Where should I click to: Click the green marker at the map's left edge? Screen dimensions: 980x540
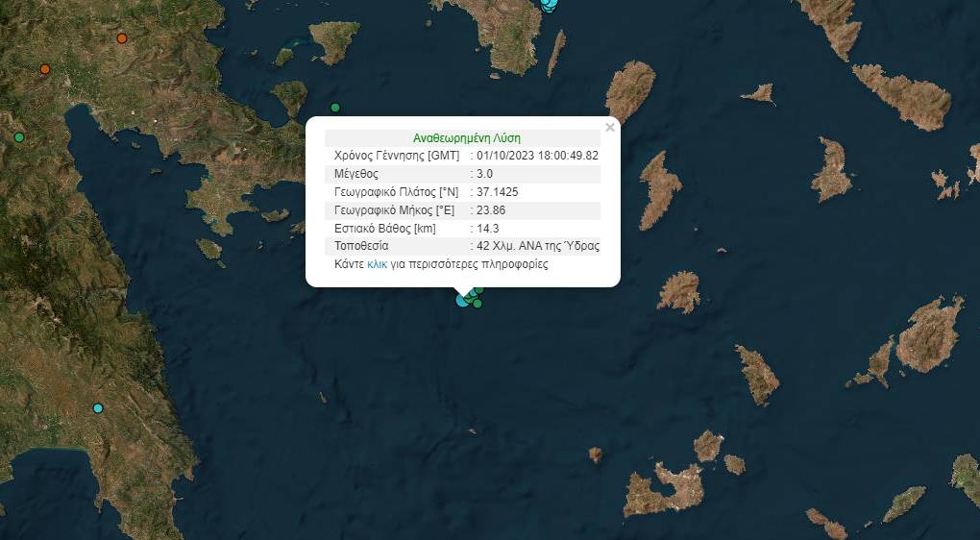click(18, 137)
